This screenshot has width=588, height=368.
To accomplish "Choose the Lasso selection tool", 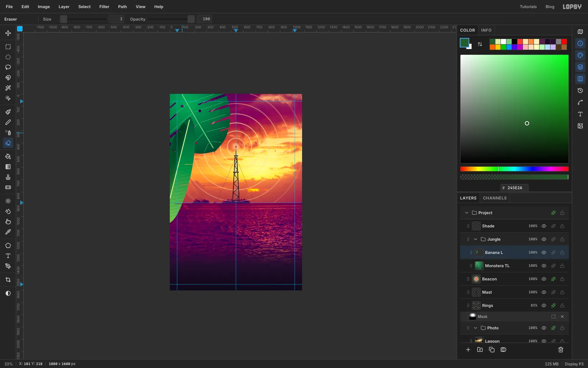I will point(8,67).
